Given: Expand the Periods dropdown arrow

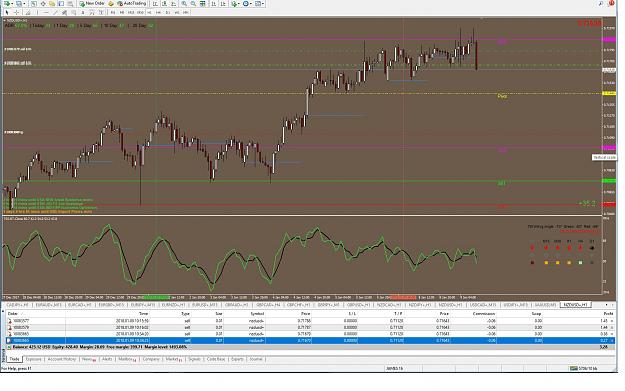Looking at the screenshot, I should (251, 4).
